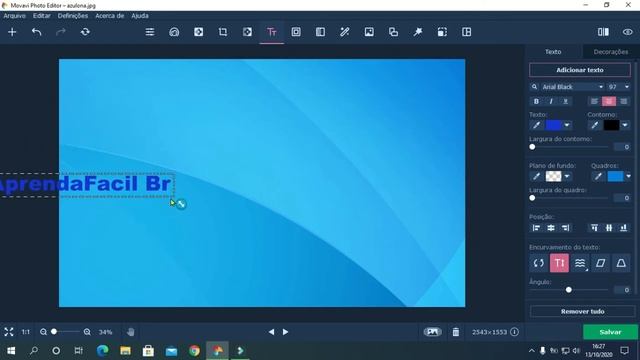This screenshot has width=640, height=360.
Task: Open the Editar menu
Action: pyautogui.click(x=42, y=16)
